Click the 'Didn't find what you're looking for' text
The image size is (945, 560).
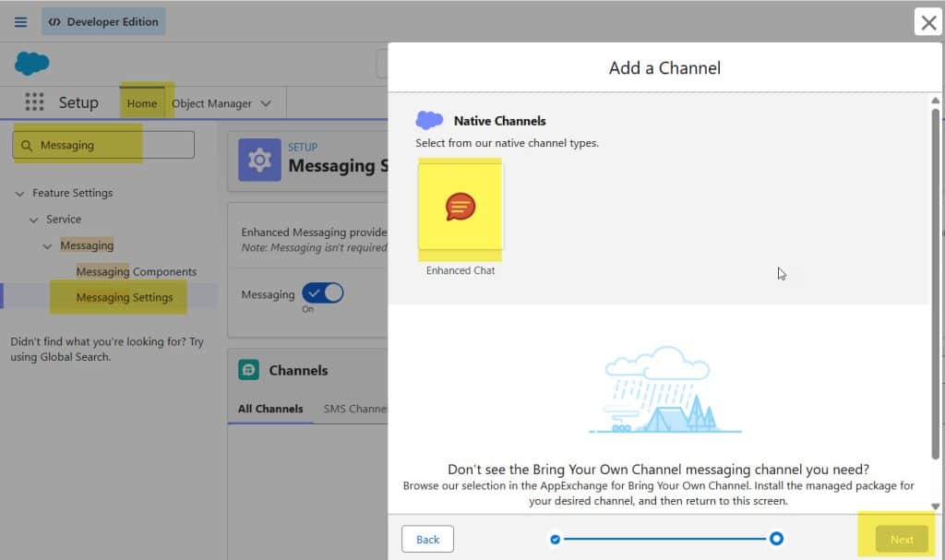click(107, 349)
